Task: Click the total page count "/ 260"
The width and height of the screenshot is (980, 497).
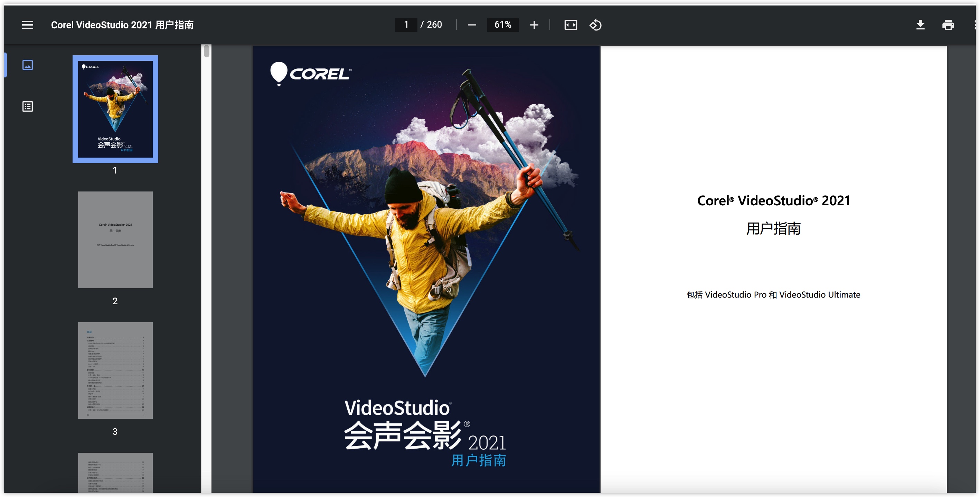Action: point(431,25)
